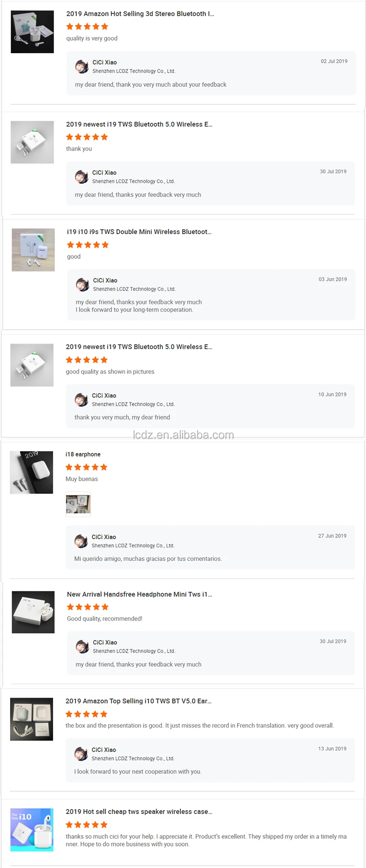Open the '2019 Hot sell cheap tws speaker' product title

[x=139, y=812]
